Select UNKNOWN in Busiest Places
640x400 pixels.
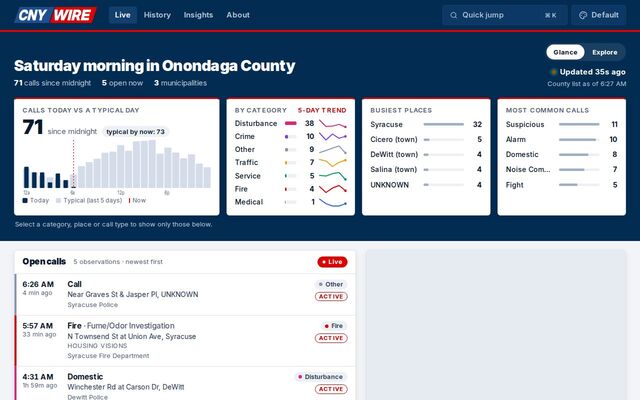tap(426, 185)
